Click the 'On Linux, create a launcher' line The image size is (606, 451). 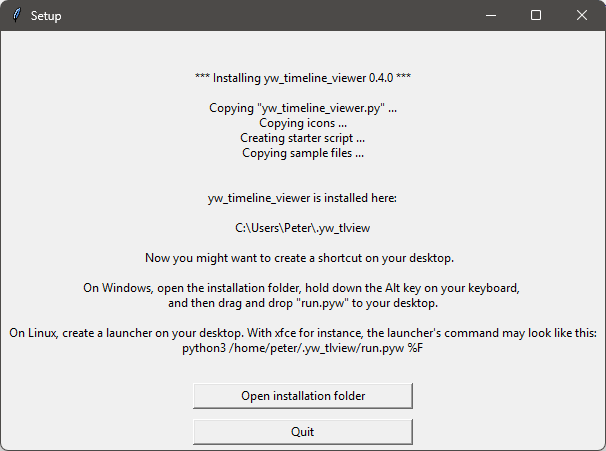click(303, 333)
